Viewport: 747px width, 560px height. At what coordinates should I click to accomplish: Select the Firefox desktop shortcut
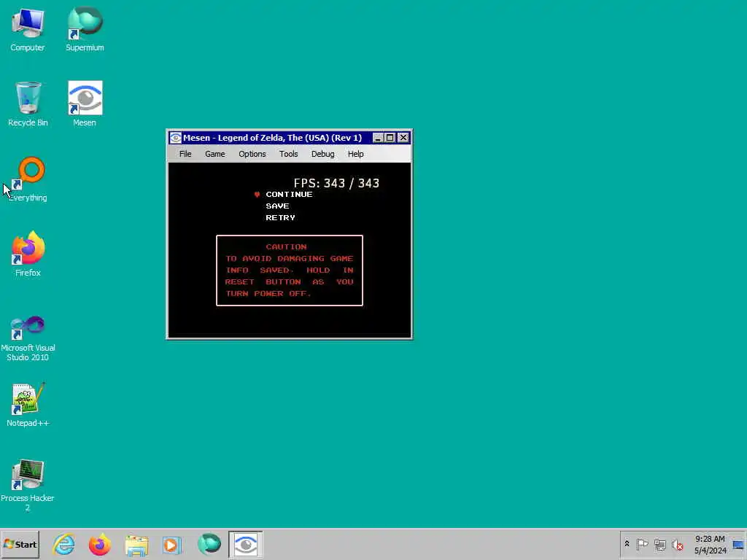[28, 254]
